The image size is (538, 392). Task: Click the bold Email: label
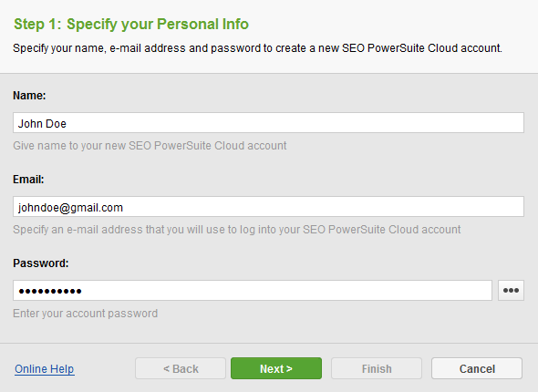28,180
